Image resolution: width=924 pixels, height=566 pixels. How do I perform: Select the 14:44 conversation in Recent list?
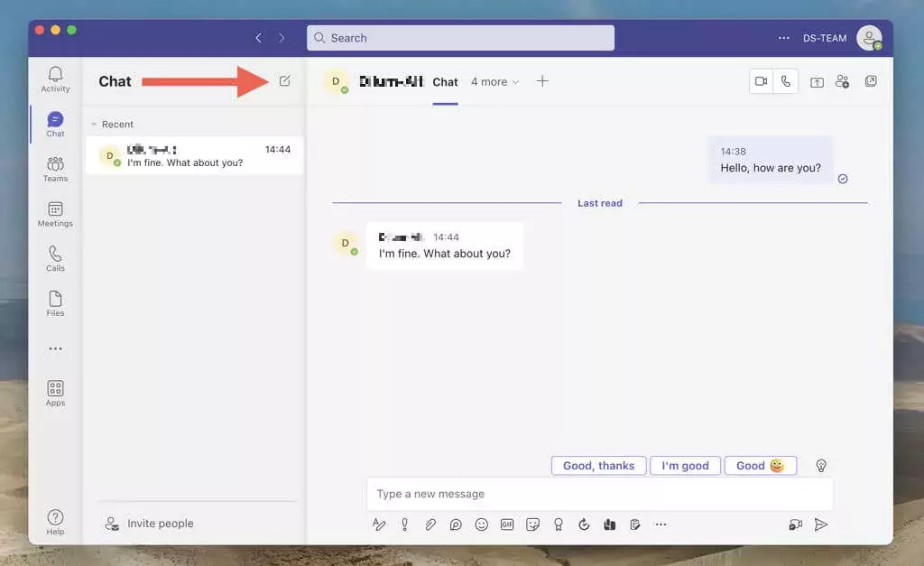pyautogui.click(x=194, y=156)
